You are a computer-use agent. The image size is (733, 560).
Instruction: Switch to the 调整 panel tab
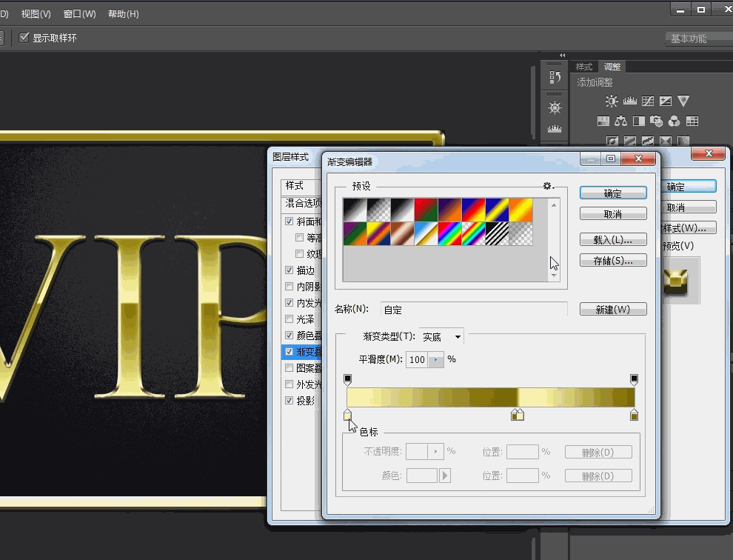612,67
